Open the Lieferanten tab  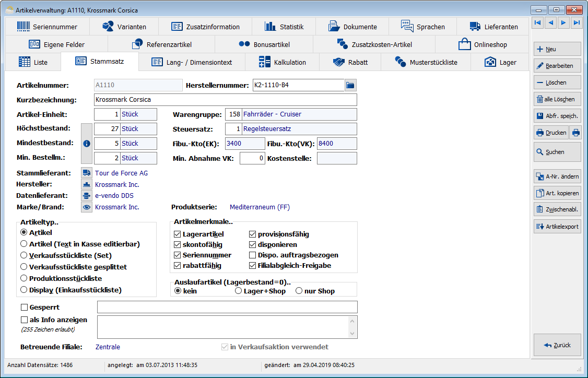(x=493, y=27)
